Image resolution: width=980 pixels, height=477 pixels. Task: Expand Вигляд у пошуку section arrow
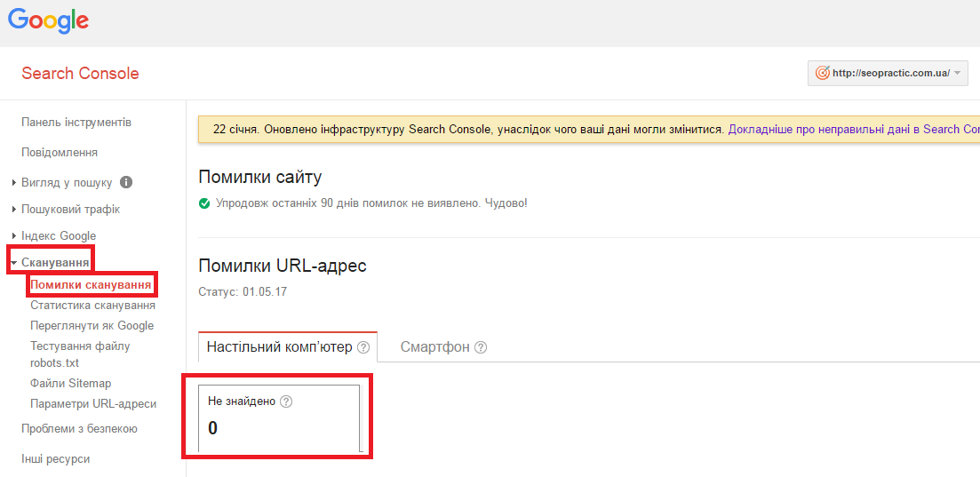click(x=14, y=183)
